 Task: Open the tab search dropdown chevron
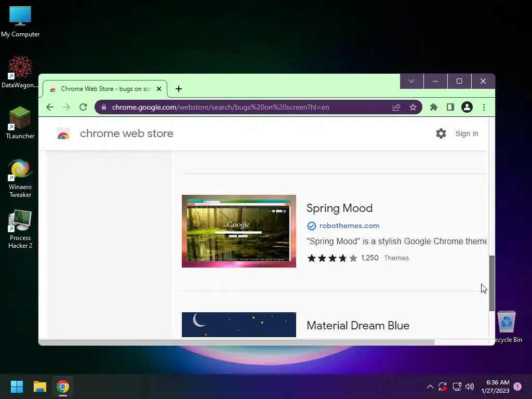click(x=411, y=81)
